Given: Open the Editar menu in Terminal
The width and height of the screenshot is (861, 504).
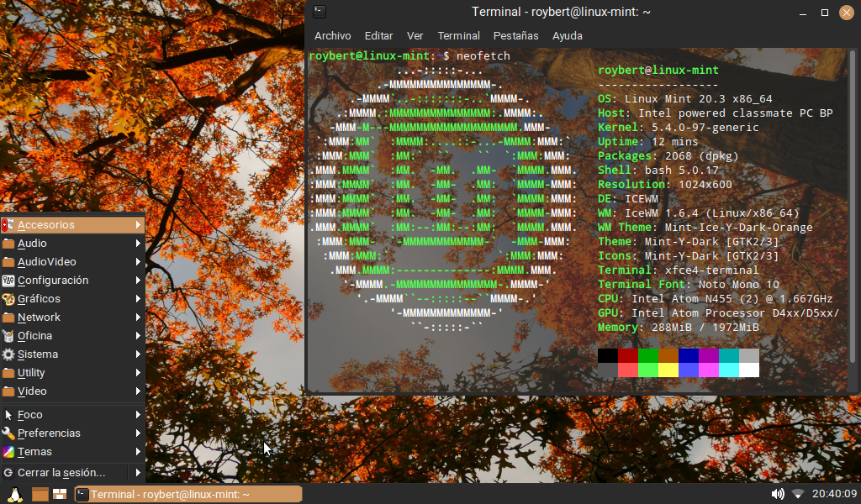Looking at the screenshot, I should 379,35.
